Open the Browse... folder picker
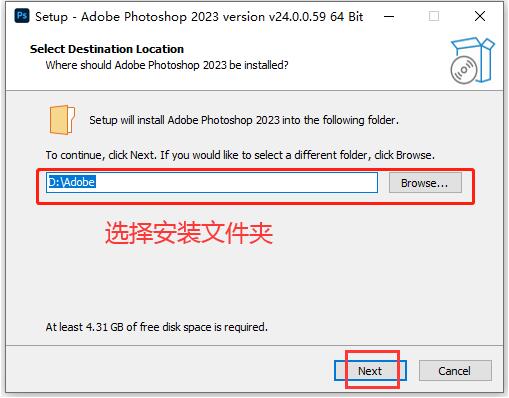This screenshot has width=509, height=398. point(425,183)
